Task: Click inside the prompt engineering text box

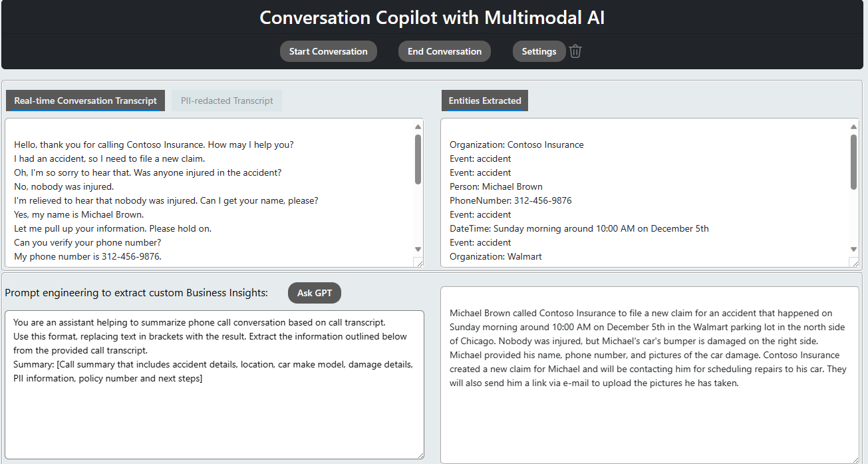Action: tap(214, 385)
